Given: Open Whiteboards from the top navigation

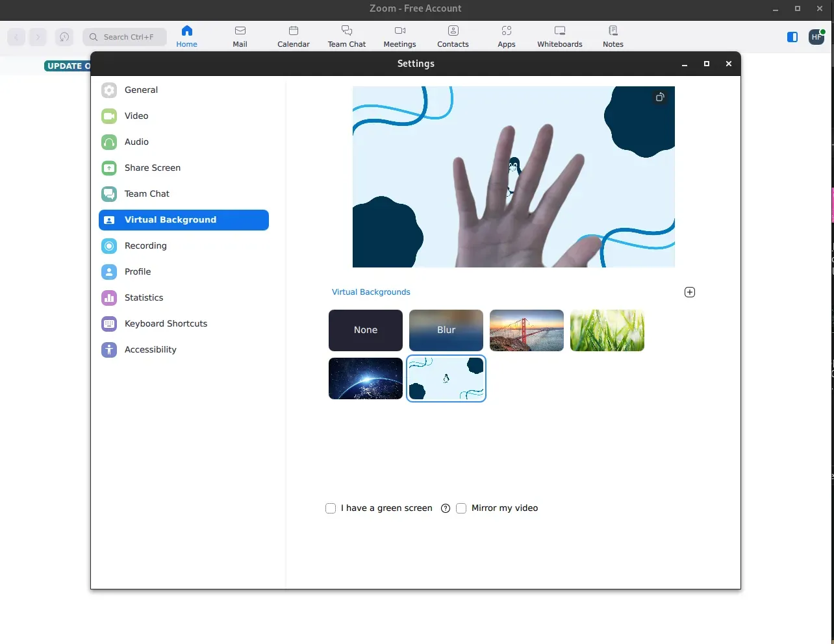Looking at the screenshot, I should point(559,36).
